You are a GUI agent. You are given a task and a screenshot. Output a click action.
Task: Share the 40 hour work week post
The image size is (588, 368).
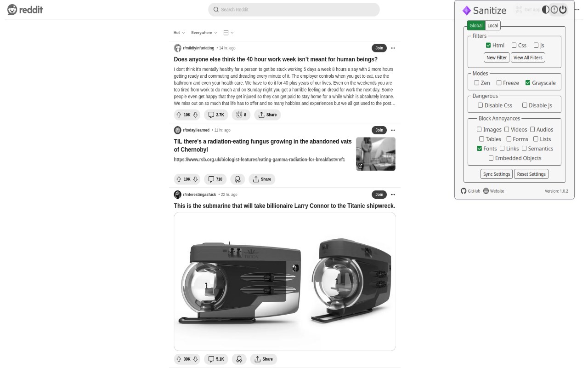tap(267, 115)
